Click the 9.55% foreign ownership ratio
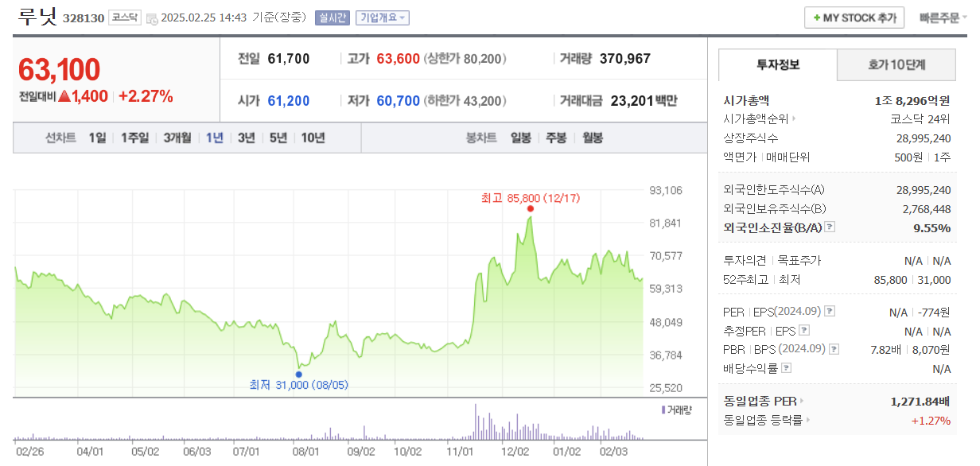980x466 pixels. coord(932,227)
